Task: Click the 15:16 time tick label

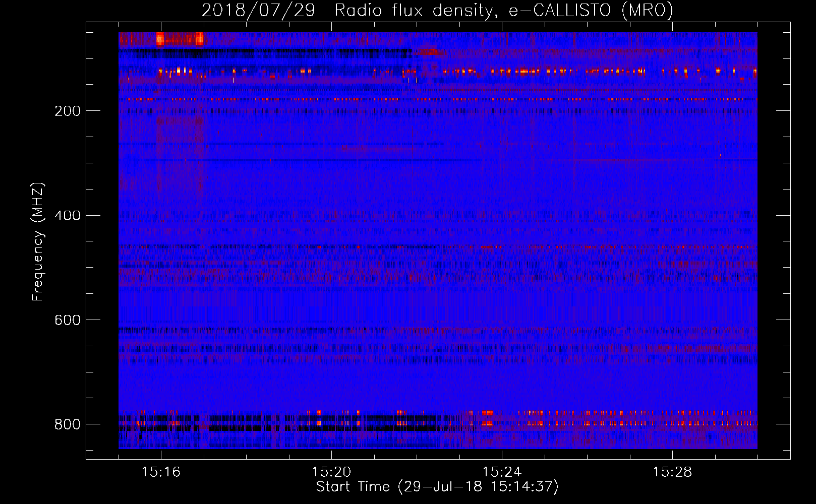Action: click(x=161, y=472)
